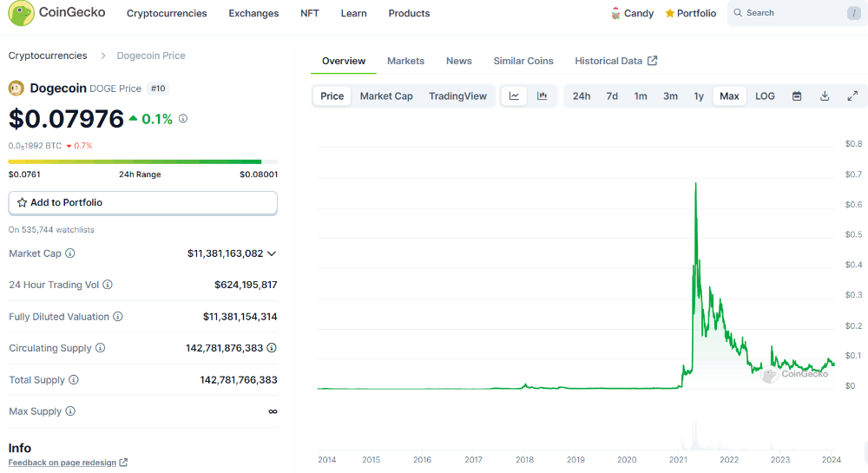Click info icon after circulating supply value
The height and width of the screenshot is (473, 868).
pyautogui.click(x=272, y=348)
